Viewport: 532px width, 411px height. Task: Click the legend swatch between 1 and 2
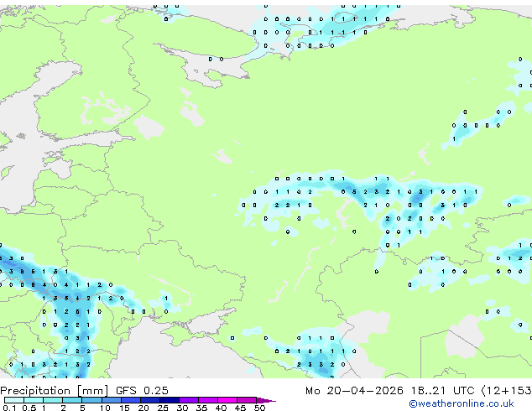[53, 400]
